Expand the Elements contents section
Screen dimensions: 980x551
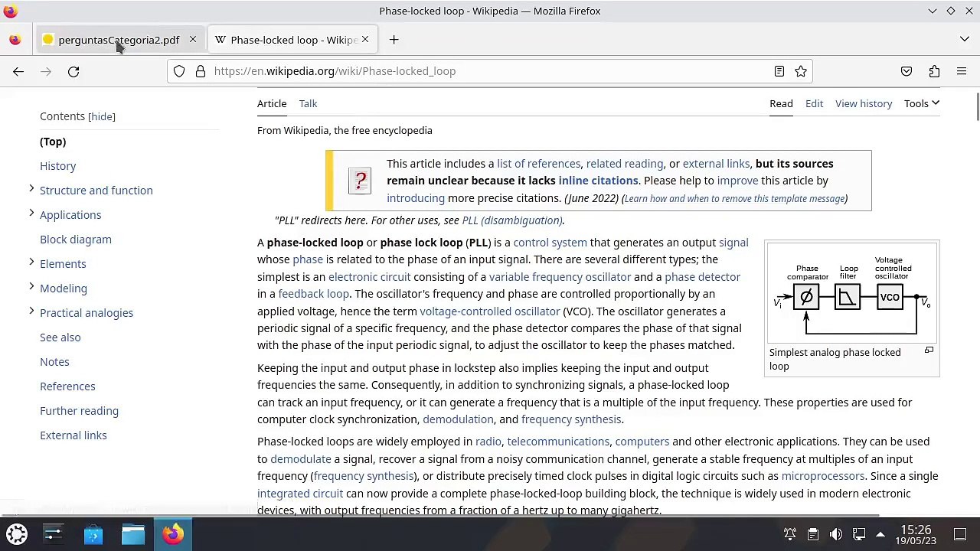tap(31, 263)
